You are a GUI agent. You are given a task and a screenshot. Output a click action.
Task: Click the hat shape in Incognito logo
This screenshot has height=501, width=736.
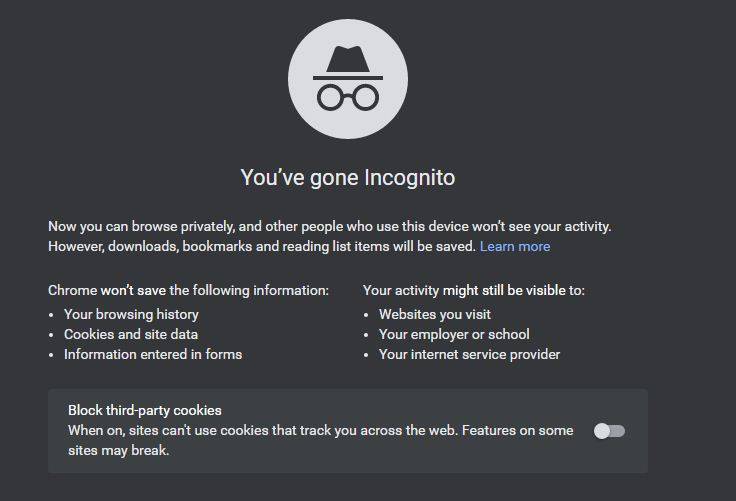pos(348,63)
